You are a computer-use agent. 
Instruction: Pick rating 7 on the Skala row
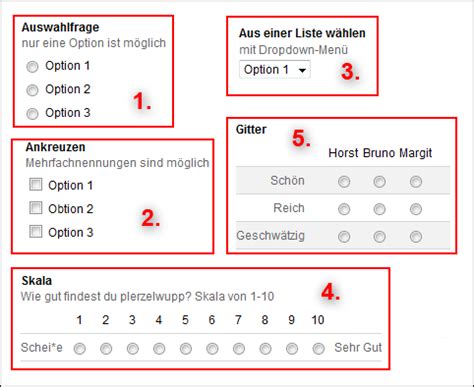(x=239, y=349)
